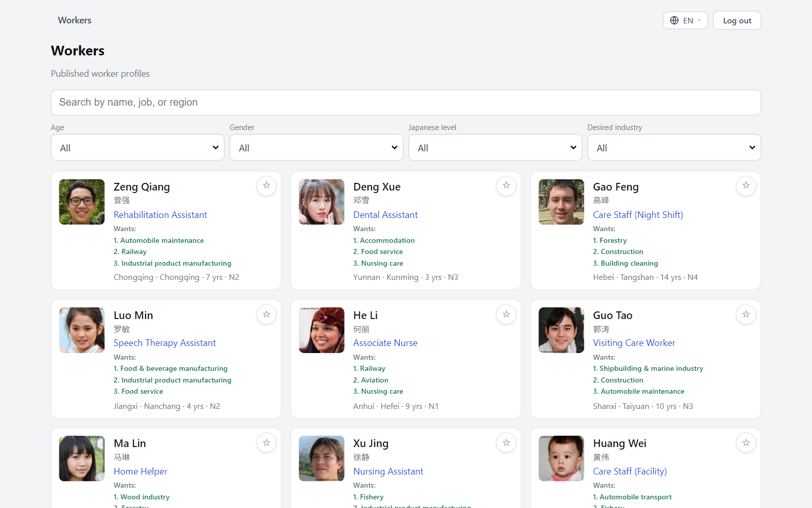Open the Workers navigation item
Screen dimensions: 812x508
coord(75,20)
